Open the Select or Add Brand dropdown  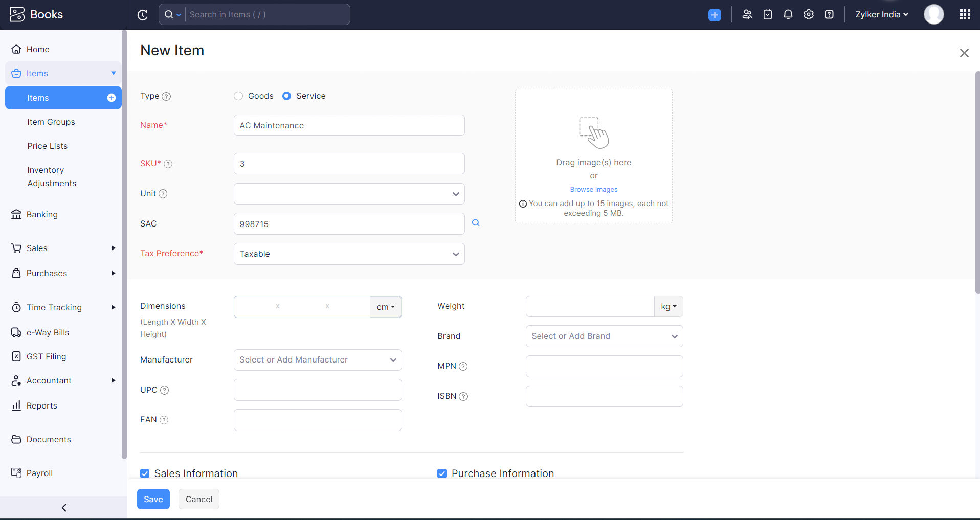[x=604, y=336]
